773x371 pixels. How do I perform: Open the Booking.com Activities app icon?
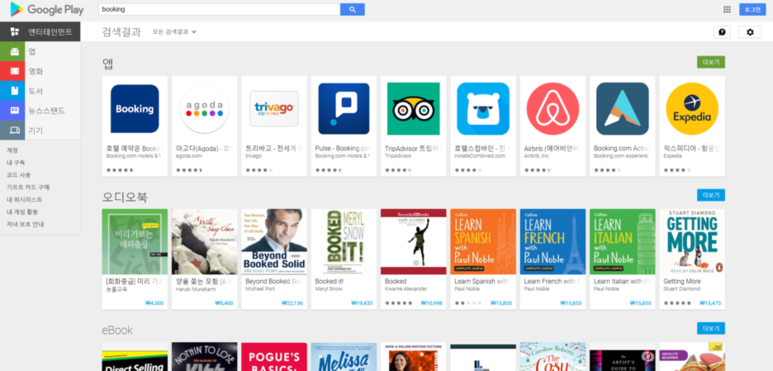point(622,109)
